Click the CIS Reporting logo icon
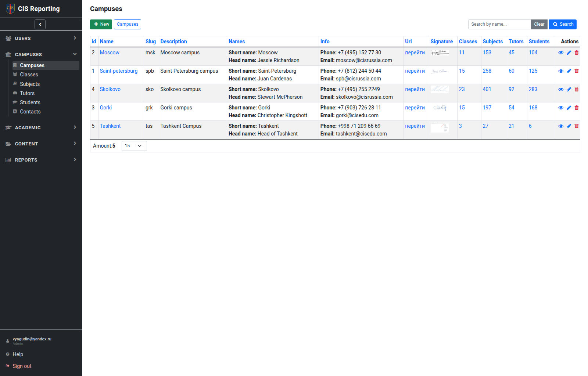The image size is (588, 376). (x=10, y=8)
